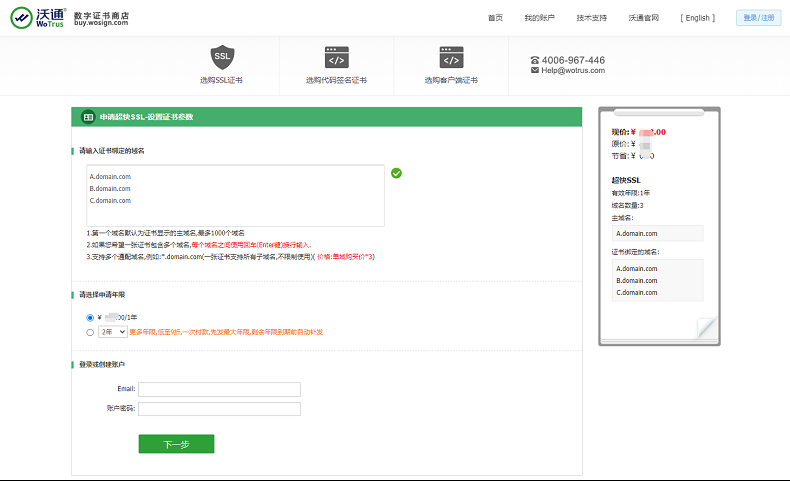Click the WoTrus logo
This screenshot has width=790, height=481.
[38, 17]
